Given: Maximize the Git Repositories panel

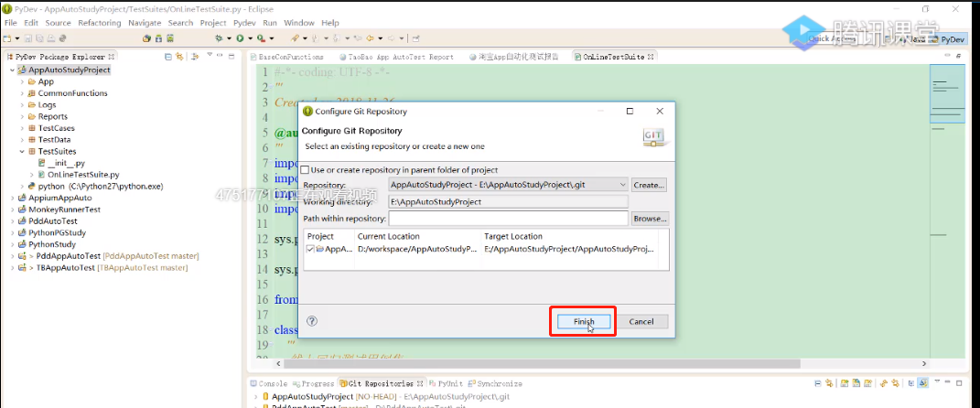Looking at the screenshot, I should coord(959,383).
